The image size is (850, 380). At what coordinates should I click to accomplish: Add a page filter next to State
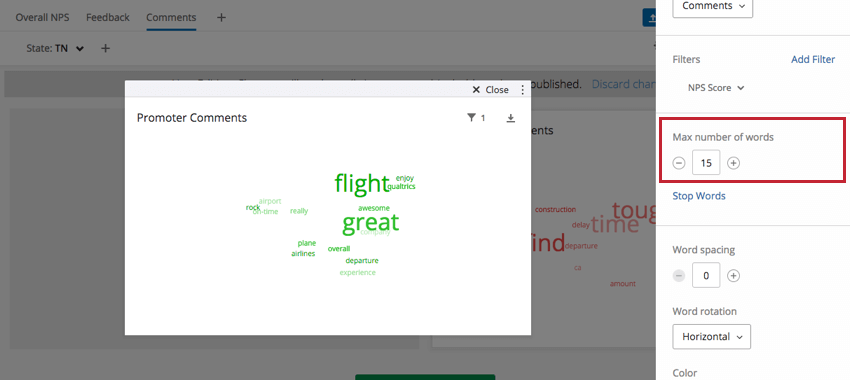[x=106, y=48]
